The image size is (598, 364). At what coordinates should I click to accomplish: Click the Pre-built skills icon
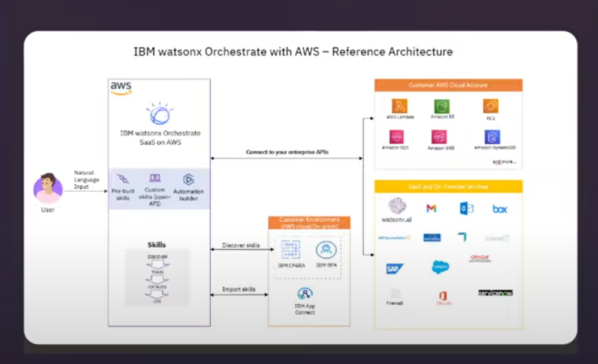[x=123, y=179]
